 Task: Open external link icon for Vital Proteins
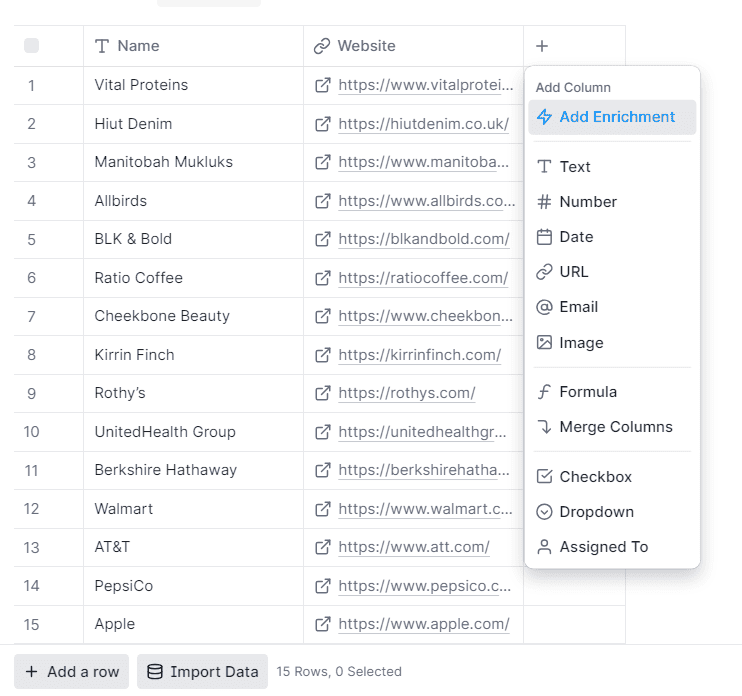pyautogui.click(x=323, y=85)
